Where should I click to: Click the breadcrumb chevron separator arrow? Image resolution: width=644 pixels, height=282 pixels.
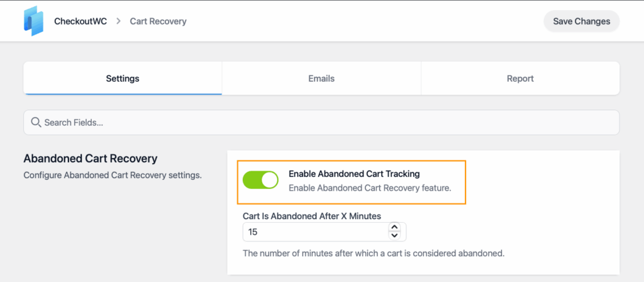click(118, 21)
